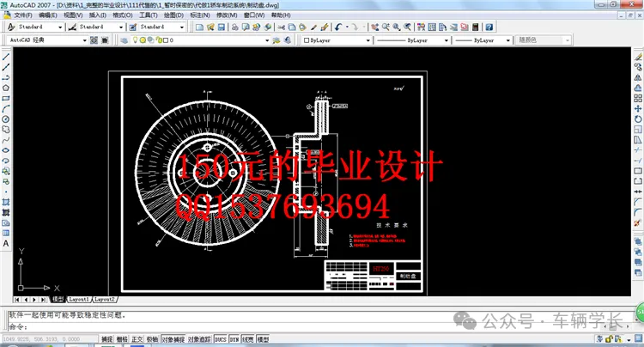Open the 视图(V) menu

[73, 15]
